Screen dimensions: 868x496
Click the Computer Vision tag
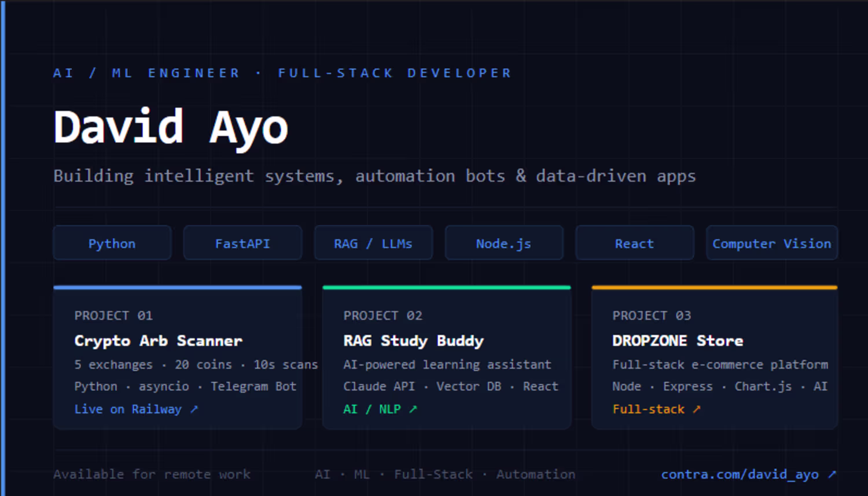coord(772,243)
